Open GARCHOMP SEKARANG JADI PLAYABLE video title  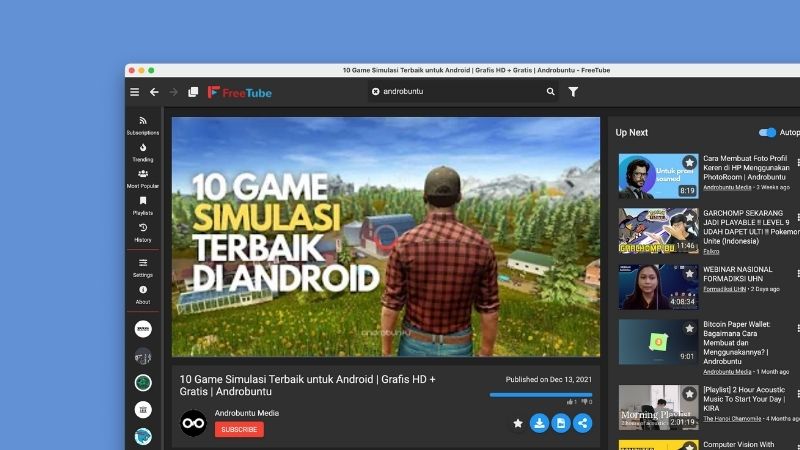tap(751, 227)
